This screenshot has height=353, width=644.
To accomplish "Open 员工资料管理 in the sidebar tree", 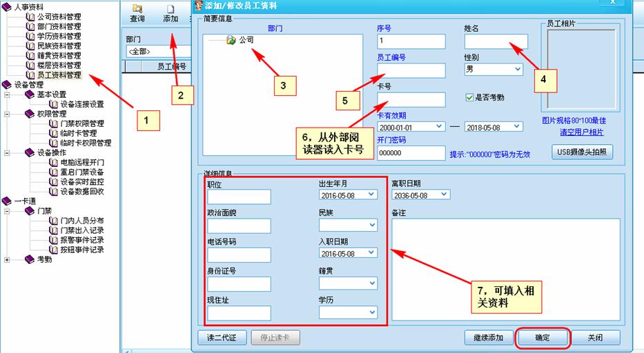I will tap(59, 75).
